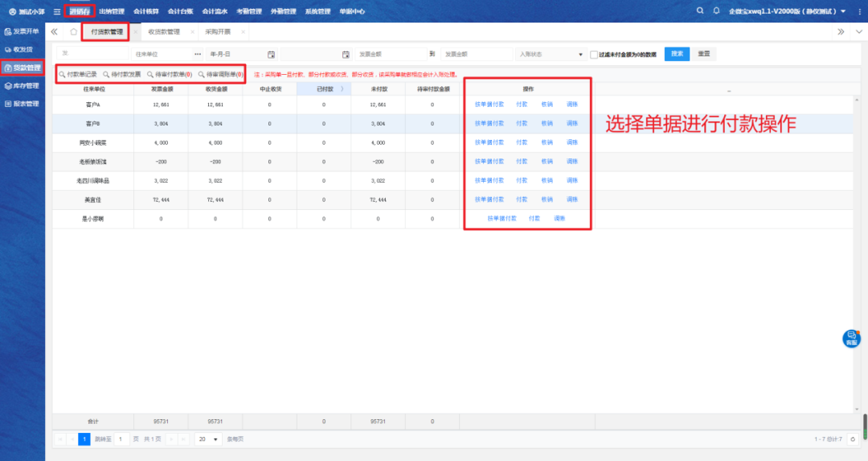Open the rows-per-page 20 dropdown
Viewport: 868px width, 461px height.
(209, 439)
